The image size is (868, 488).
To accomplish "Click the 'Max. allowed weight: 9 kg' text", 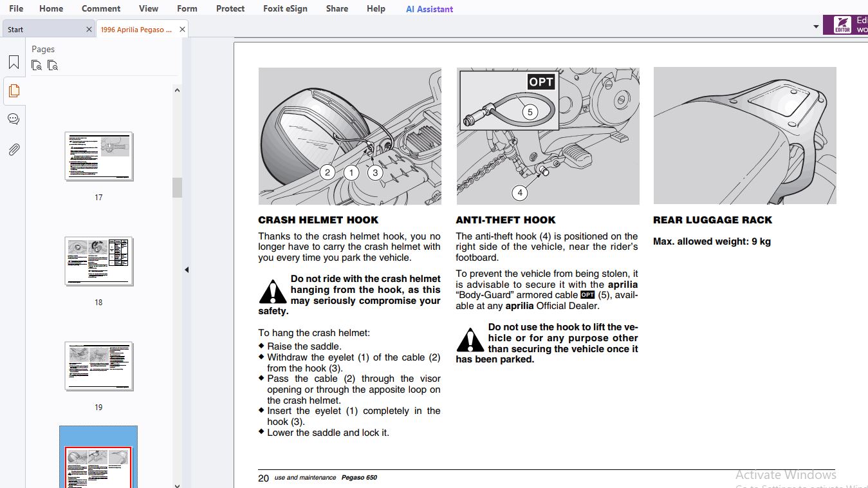I will coord(712,241).
